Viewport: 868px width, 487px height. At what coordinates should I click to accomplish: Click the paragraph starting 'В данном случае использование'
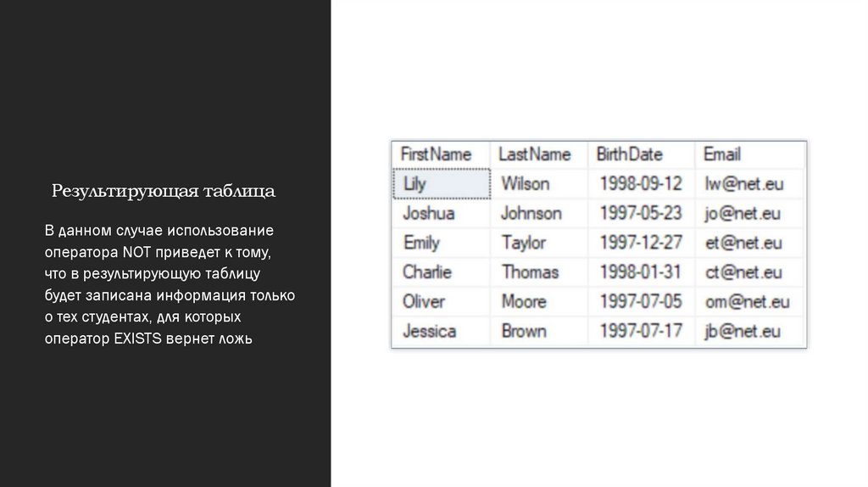[x=170, y=284]
